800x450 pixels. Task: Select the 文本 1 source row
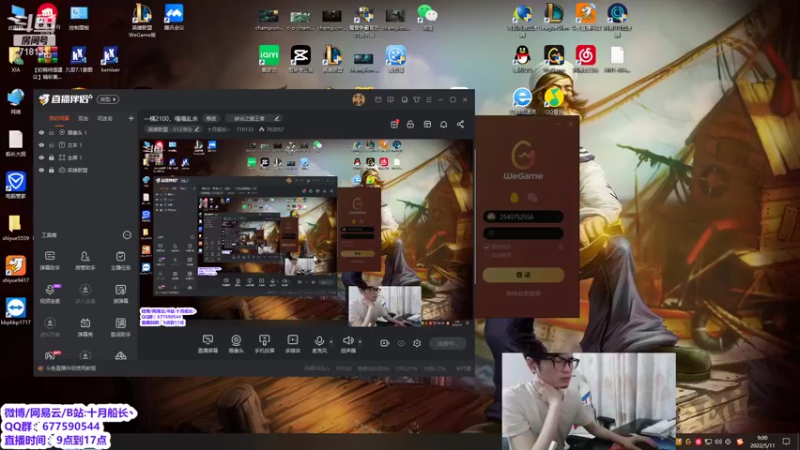[x=87, y=145]
